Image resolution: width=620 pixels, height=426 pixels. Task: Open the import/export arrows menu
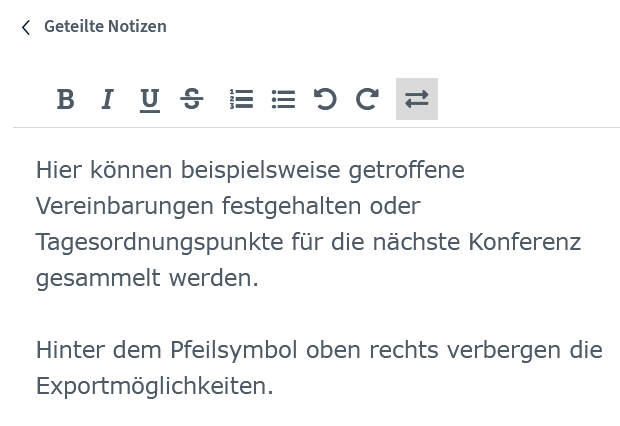[x=416, y=99]
